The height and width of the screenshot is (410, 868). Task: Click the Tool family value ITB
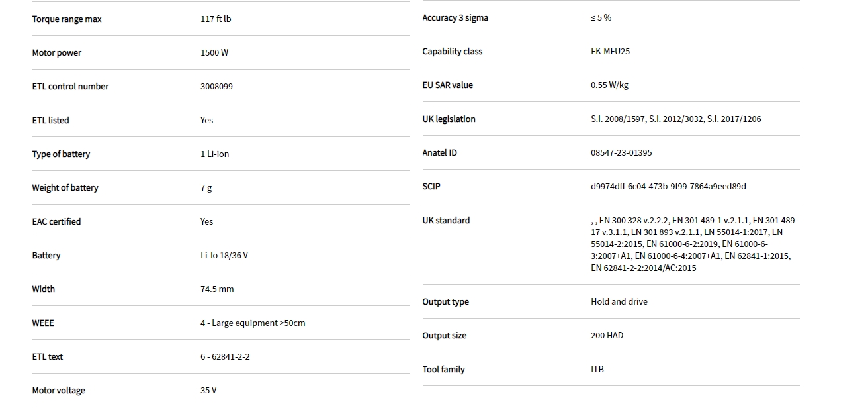tap(597, 370)
